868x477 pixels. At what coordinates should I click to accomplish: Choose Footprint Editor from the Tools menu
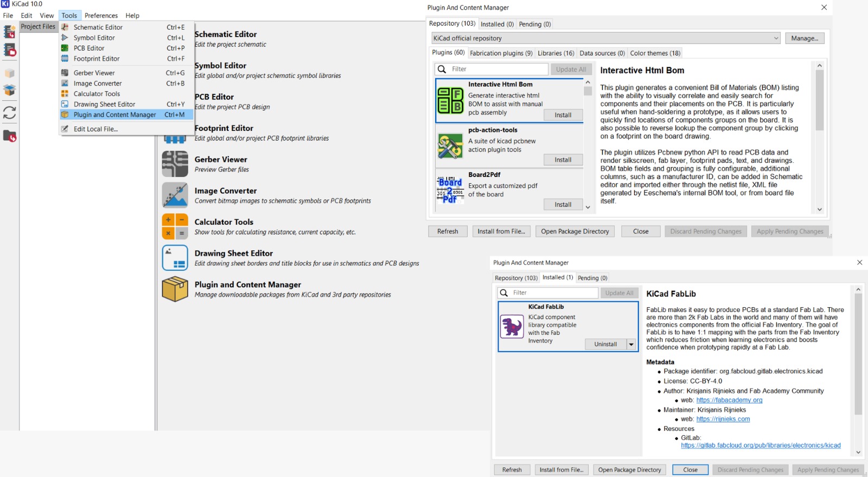click(x=126, y=59)
